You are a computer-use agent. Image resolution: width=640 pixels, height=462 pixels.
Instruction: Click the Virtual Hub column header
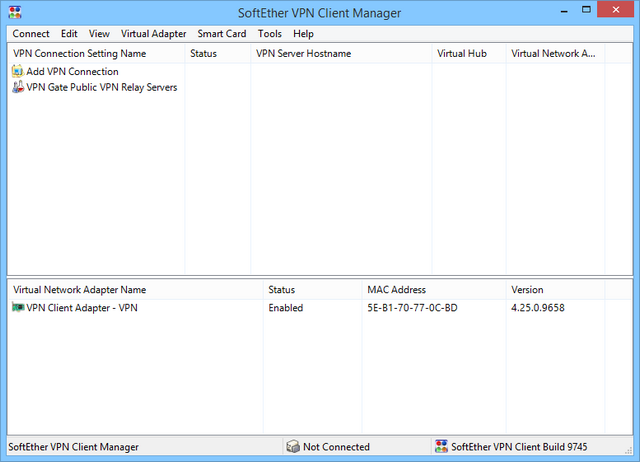pyautogui.click(x=462, y=54)
